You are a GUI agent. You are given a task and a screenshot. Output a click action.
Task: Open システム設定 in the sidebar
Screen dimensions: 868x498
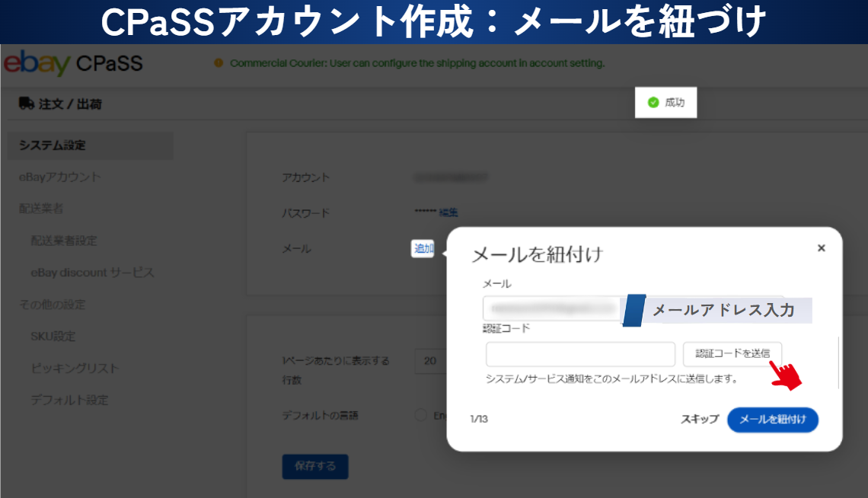click(53, 145)
